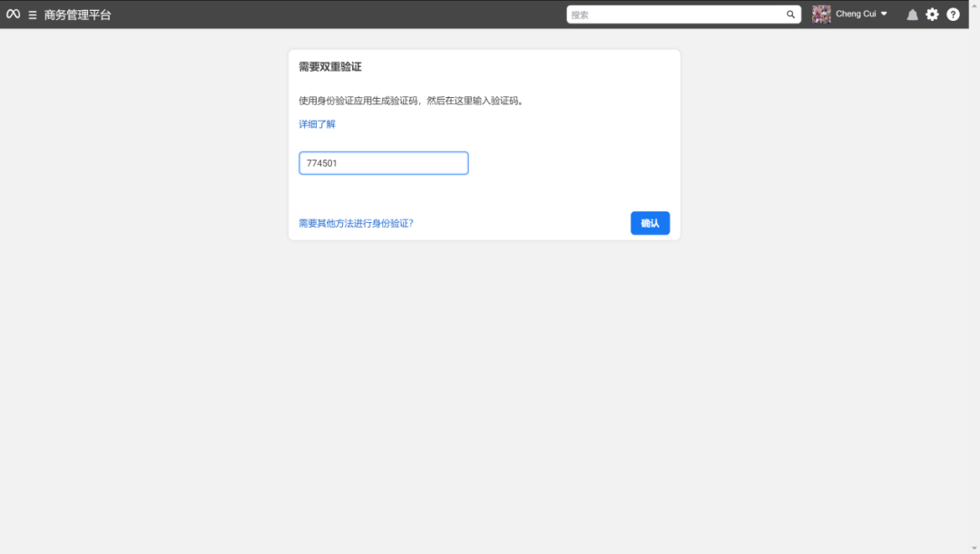Click 需要其他方法进行身份验证? link
Image resolution: width=980 pixels, height=554 pixels.
[x=356, y=222]
